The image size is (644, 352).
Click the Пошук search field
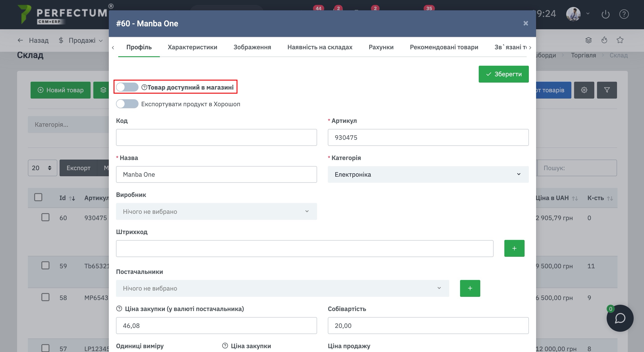point(577,168)
